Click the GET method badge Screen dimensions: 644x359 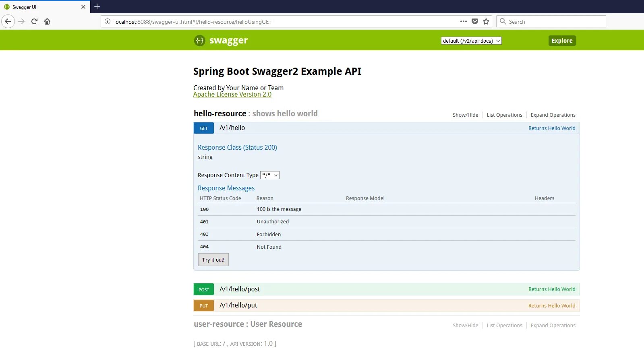[204, 128]
